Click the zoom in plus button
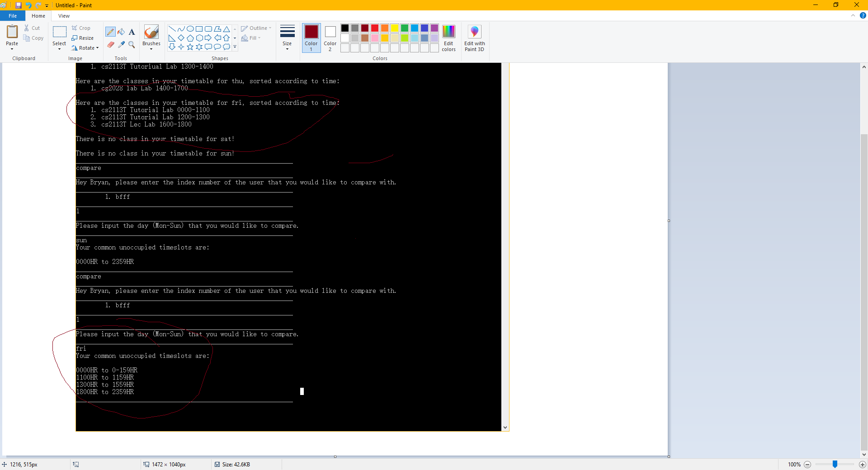The height and width of the screenshot is (470, 868). (x=862, y=464)
